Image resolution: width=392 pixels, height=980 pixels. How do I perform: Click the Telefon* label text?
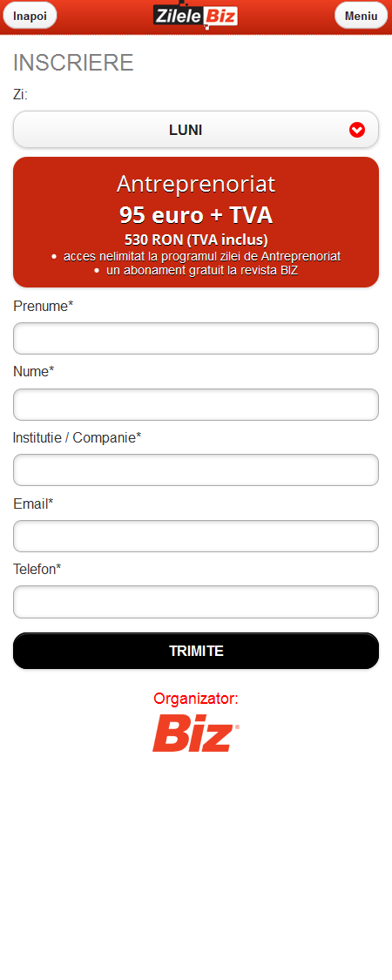click(x=37, y=570)
